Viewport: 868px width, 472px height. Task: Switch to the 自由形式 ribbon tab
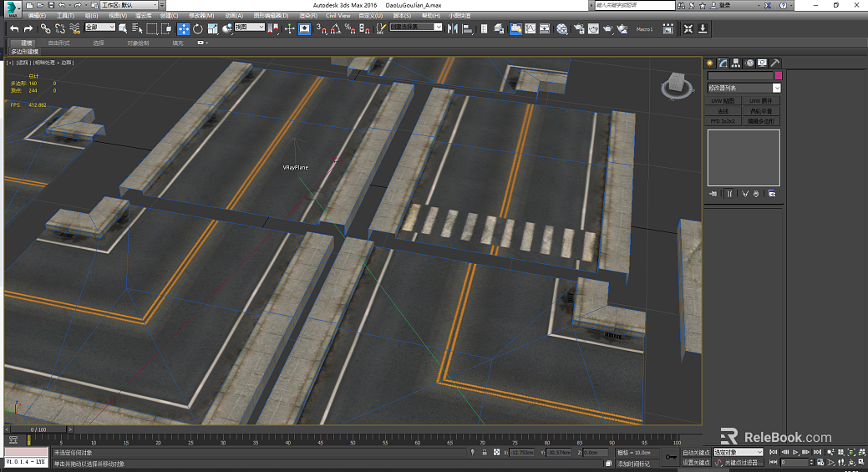(58, 43)
